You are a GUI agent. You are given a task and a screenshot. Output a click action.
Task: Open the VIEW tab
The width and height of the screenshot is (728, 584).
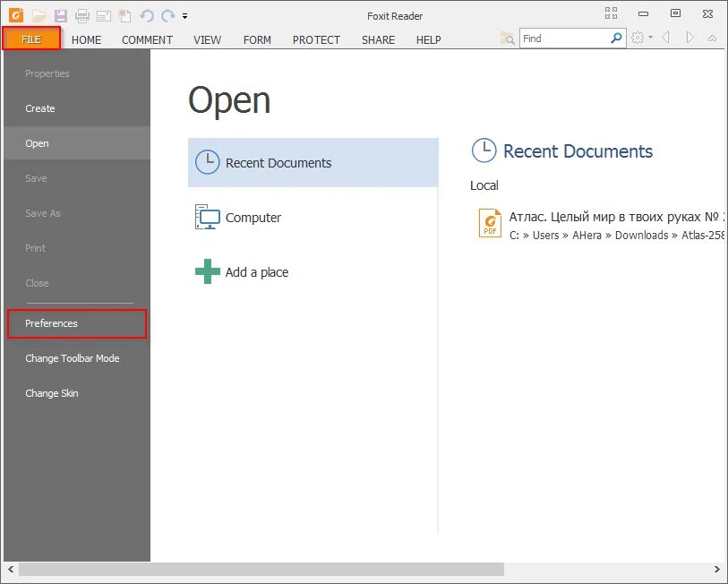pyautogui.click(x=207, y=40)
